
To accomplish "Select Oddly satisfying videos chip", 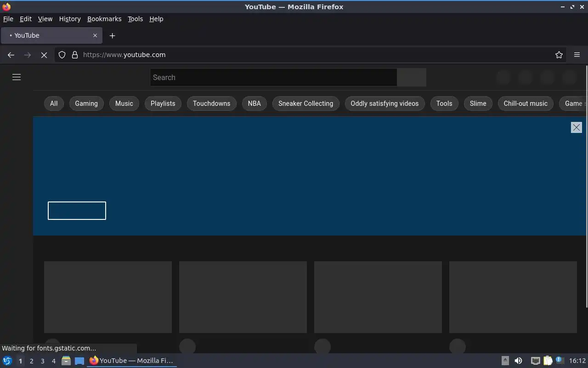I will tap(385, 103).
